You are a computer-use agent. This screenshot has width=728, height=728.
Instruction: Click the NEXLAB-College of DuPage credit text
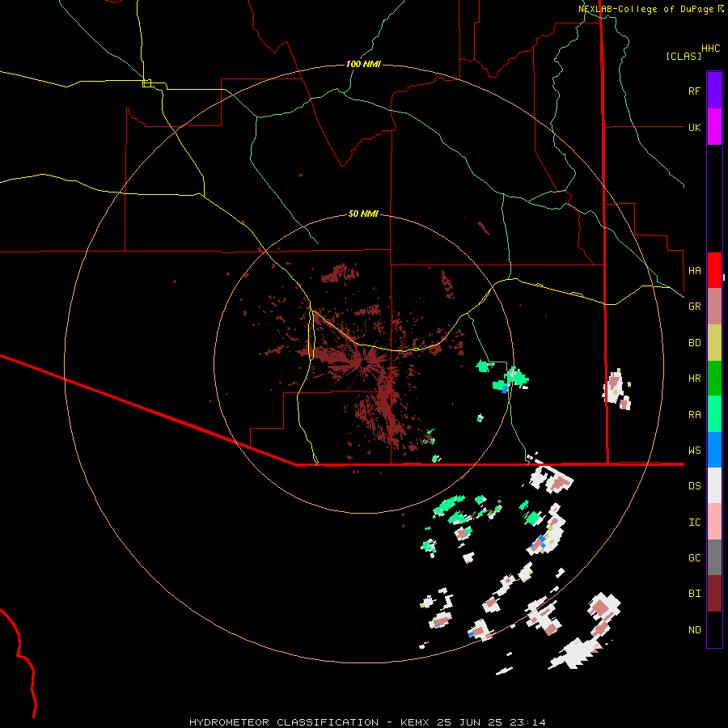(x=650, y=9)
